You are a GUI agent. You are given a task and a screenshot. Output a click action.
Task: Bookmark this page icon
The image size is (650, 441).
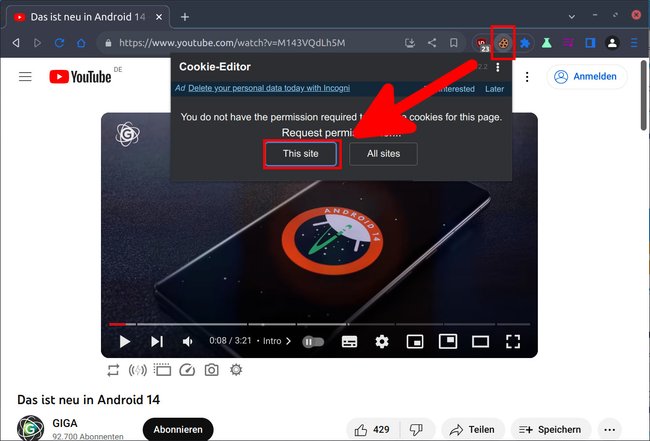pyautogui.click(x=454, y=43)
